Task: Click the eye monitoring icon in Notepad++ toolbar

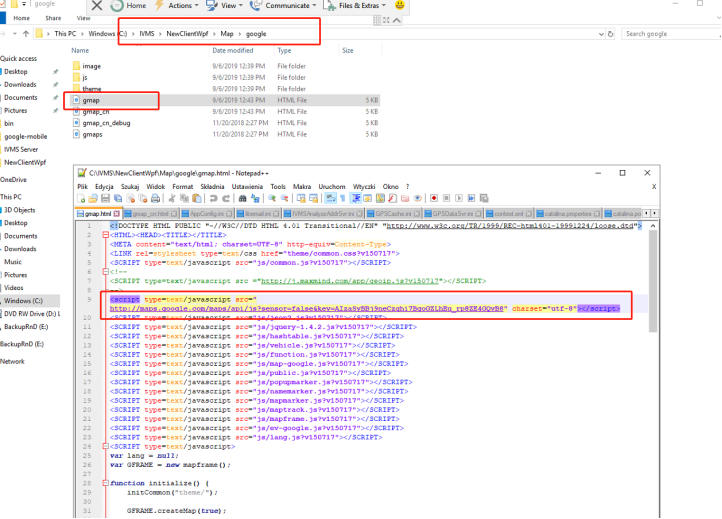Action: [418, 198]
